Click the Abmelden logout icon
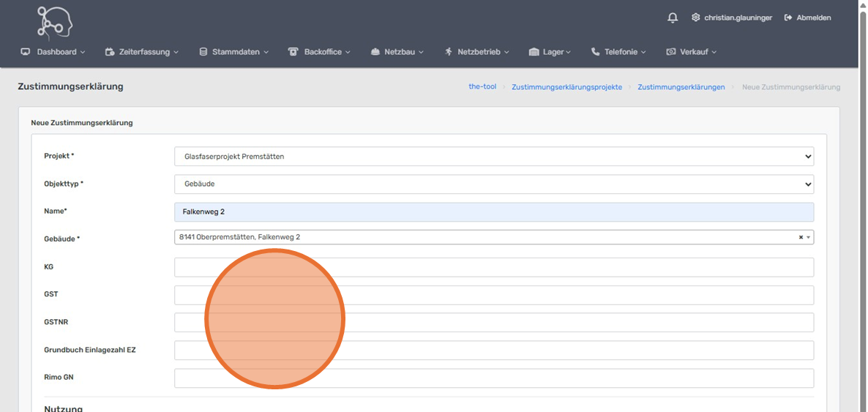 (x=788, y=18)
